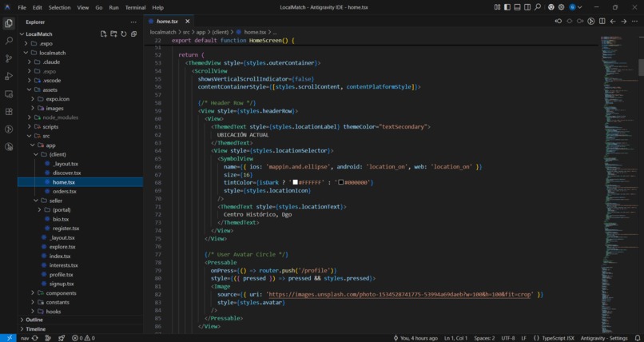Go to previous change in editor toolbar
Image resolution: width=644 pixels, height=342 pixels.
(x=559, y=22)
